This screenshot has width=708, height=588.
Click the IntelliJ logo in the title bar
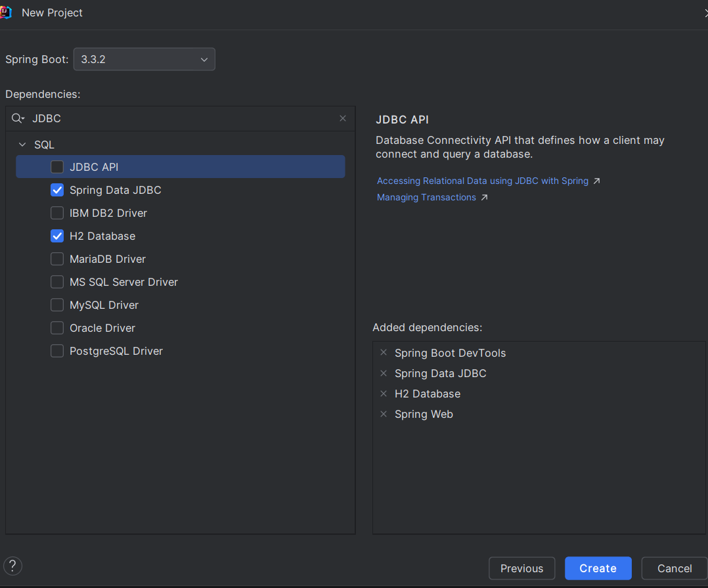point(6,12)
